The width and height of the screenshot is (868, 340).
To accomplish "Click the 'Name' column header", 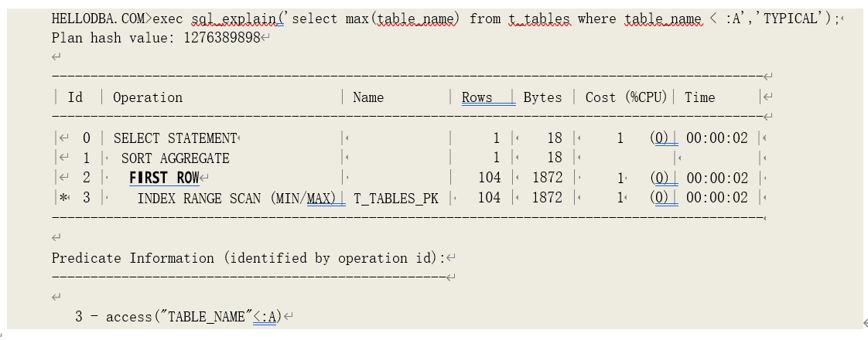I will coord(368,98).
